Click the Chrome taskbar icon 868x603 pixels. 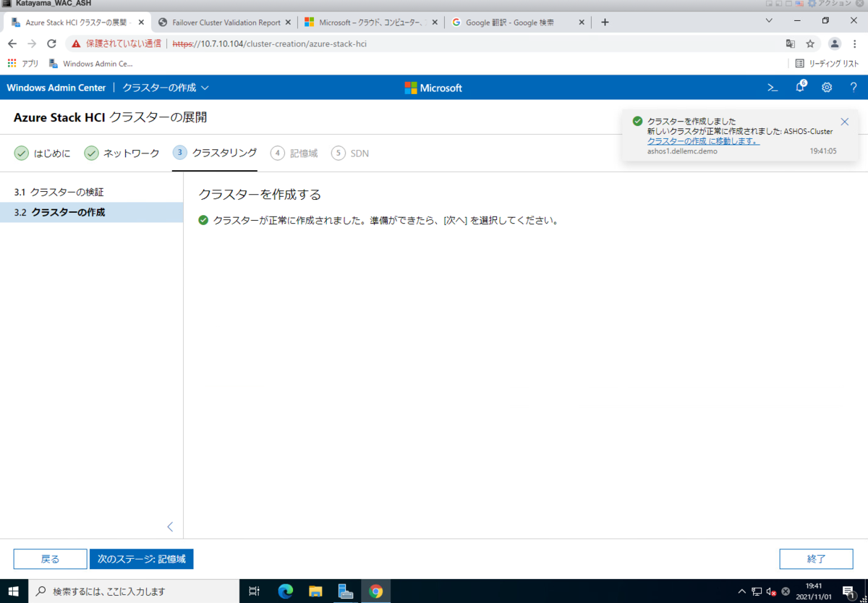click(375, 591)
